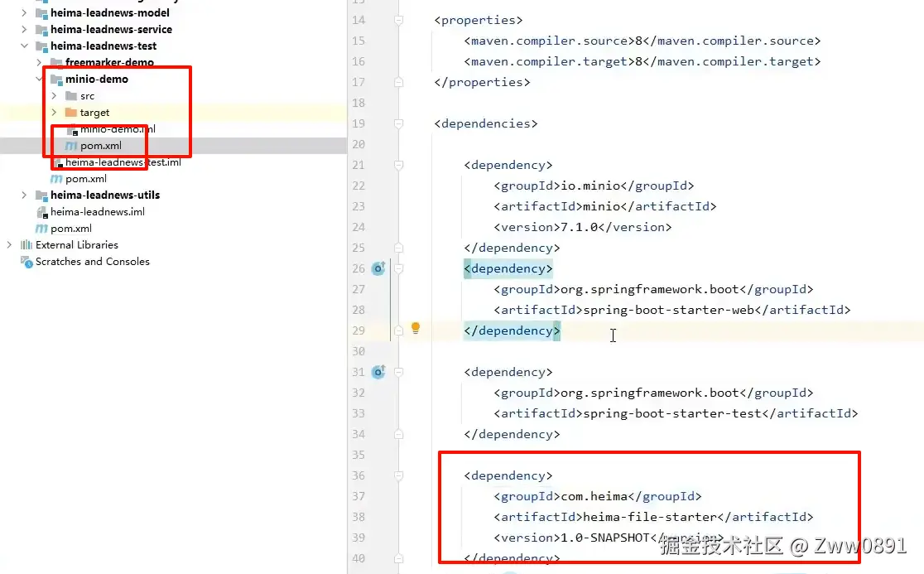Click the maven.compiler.target line in editor
The image size is (924, 574).
point(642,61)
